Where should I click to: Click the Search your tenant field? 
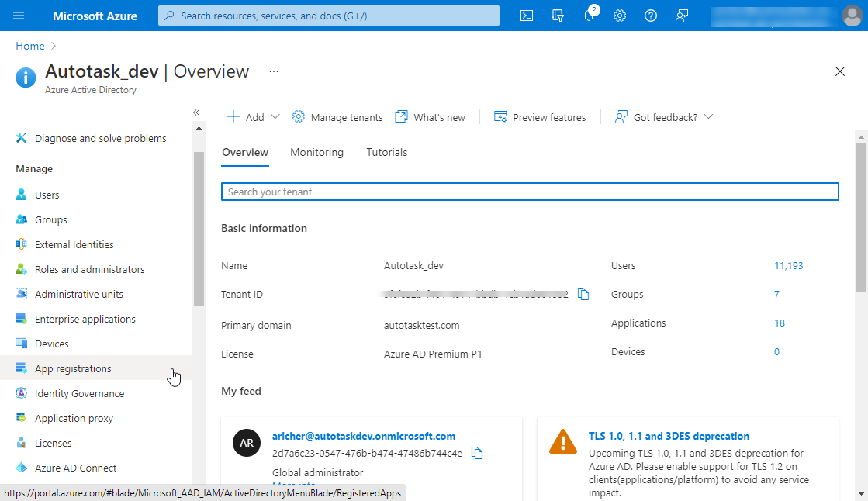pos(530,192)
